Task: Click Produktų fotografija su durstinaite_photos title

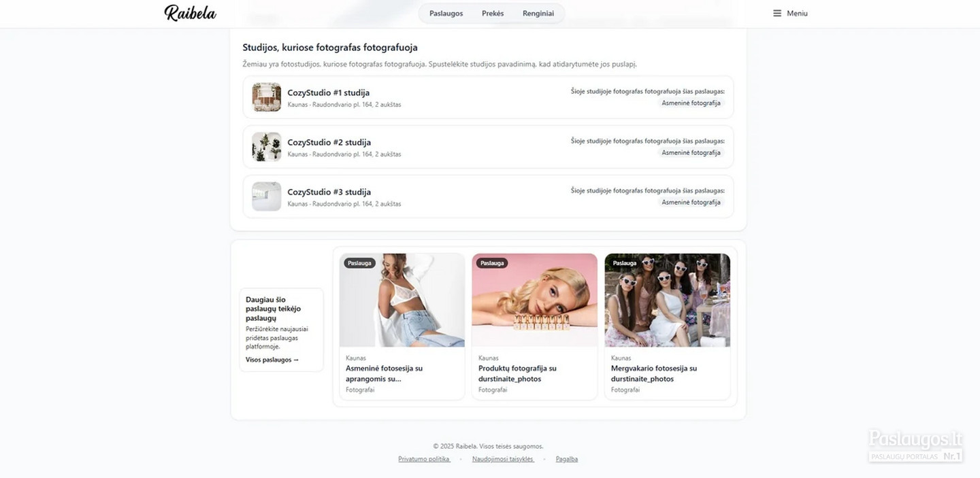Action: [517, 373]
